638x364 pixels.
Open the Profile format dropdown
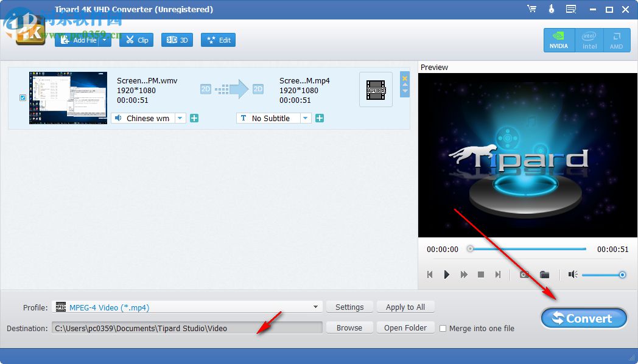click(x=315, y=307)
